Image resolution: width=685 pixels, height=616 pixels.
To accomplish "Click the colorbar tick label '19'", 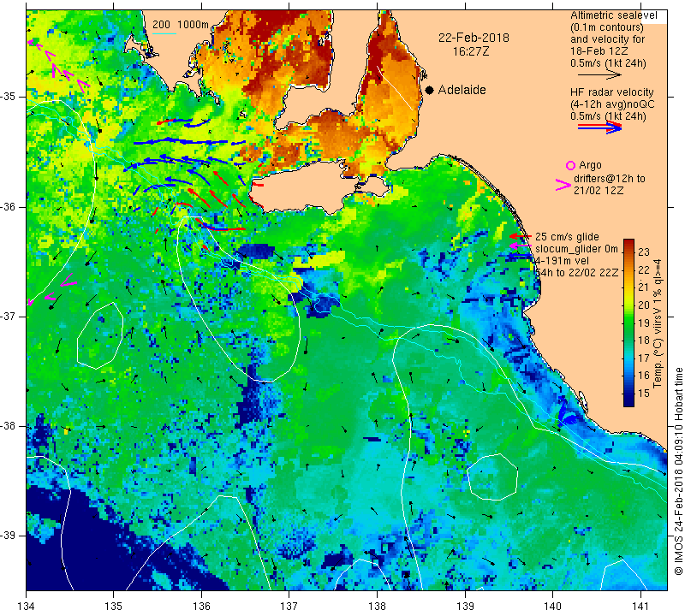I will 644,323.
